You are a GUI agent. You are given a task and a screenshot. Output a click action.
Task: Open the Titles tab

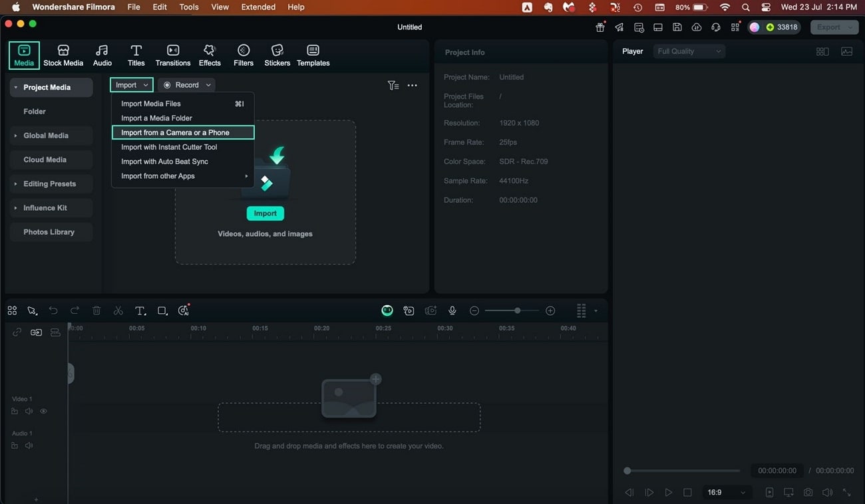pos(136,56)
